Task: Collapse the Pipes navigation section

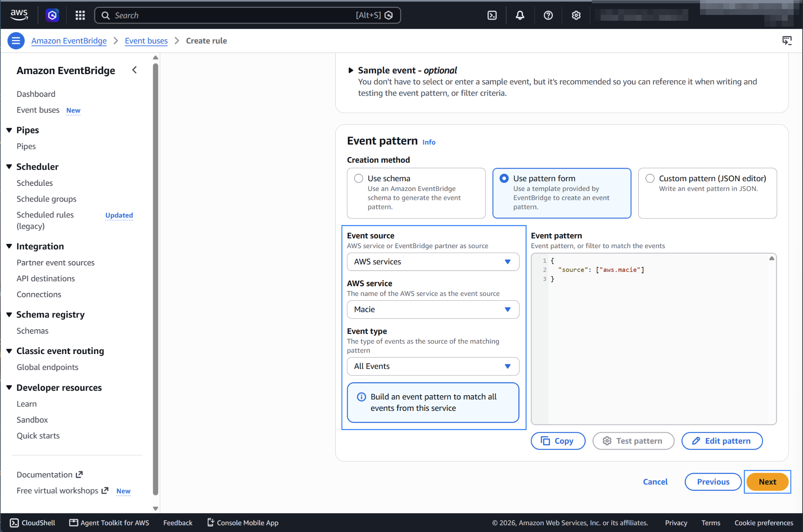Action: pyautogui.click(x=9, y=130)
